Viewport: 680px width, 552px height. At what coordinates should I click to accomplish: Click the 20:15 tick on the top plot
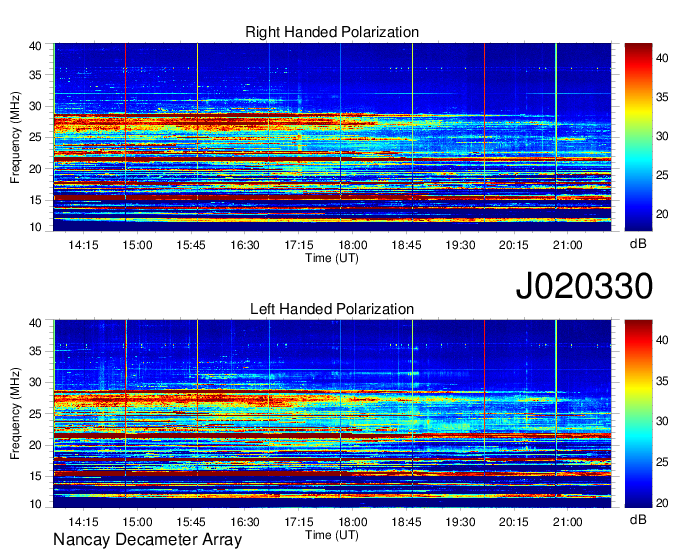514,245
